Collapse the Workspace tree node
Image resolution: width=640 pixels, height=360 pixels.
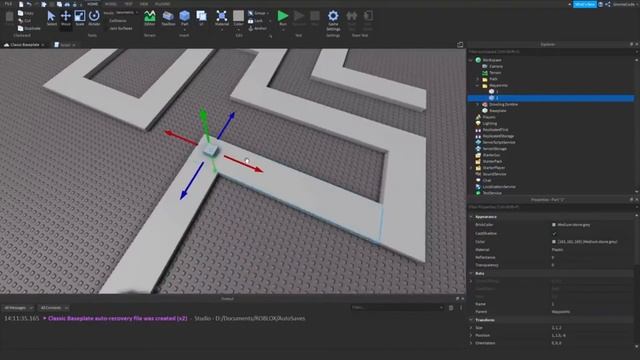tap(471, 60)
